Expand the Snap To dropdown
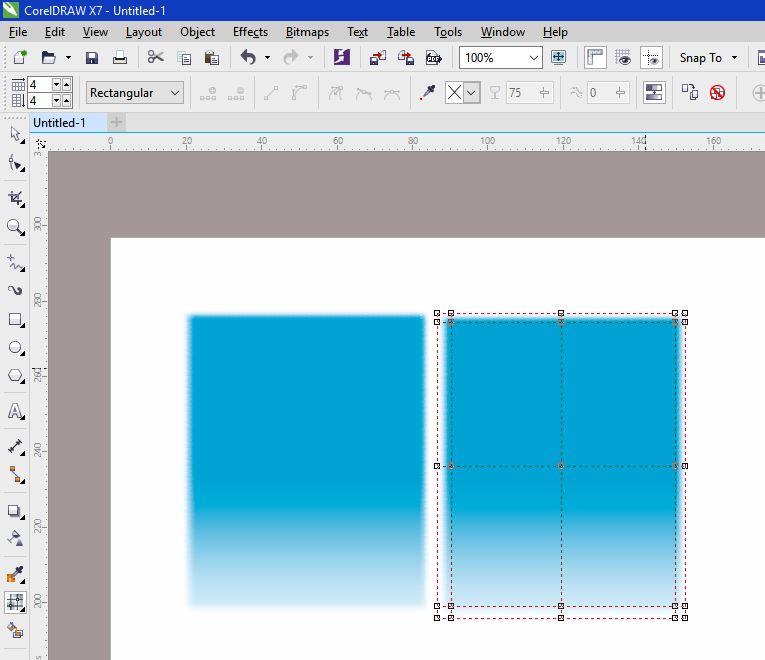765x660 pixels. (x=734, y=58)
